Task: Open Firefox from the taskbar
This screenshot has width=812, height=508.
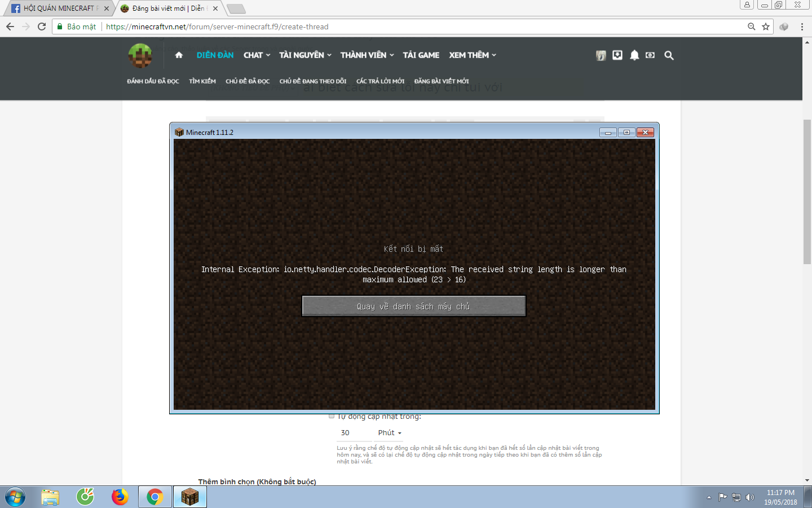Action: [x=120, y=497]
